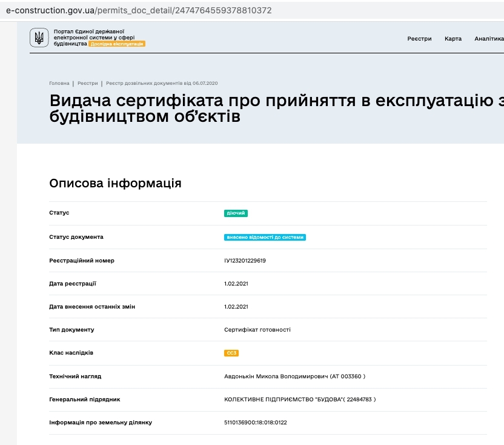Open the Реєстри breadcrumb link

pos(87,83)
